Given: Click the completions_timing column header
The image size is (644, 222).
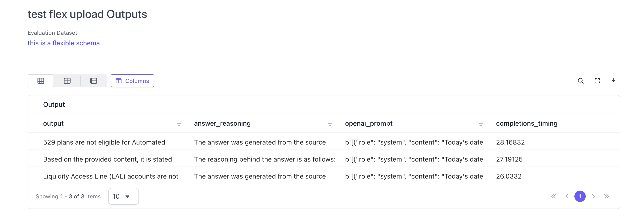Looking at the screenshot, I should pyautogui.click(x=527, y=123).
